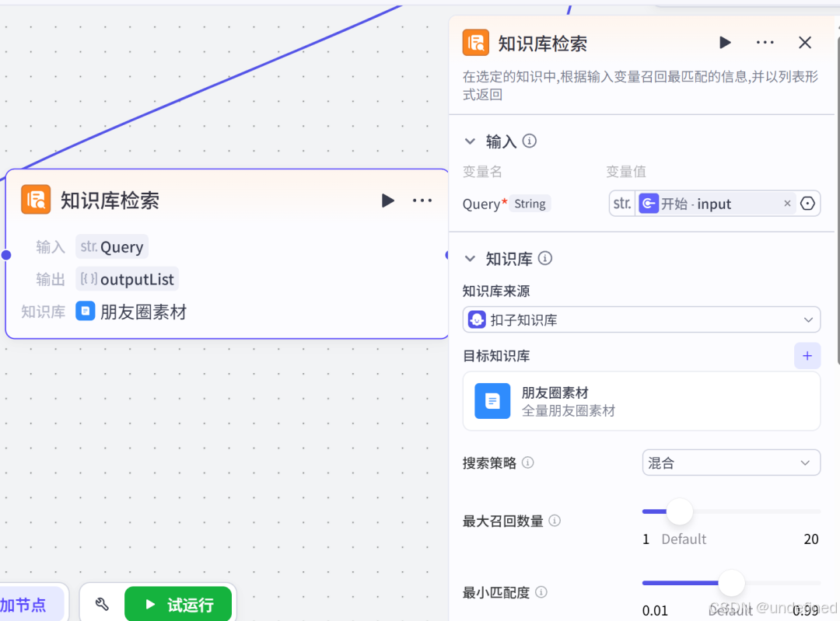The width and height of the screenshot is (840, 621).
Task: Show info tooltip next to 知识库 heading
Action: tap(544, 258)
